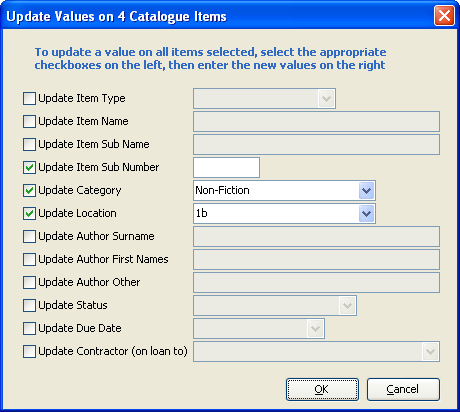This screenshot has height=412, width=460.
Task: Confirm changes with the OK button
Action: (322, 389)
